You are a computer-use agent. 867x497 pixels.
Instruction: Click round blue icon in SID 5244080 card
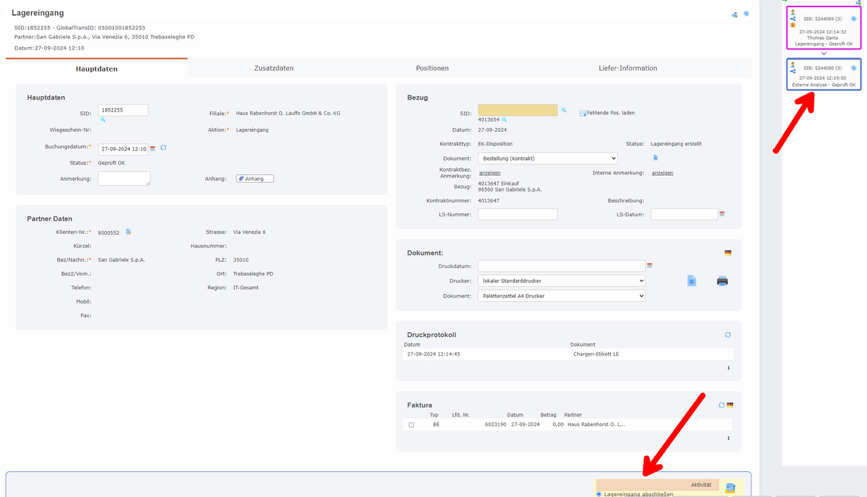coord(853,68)
